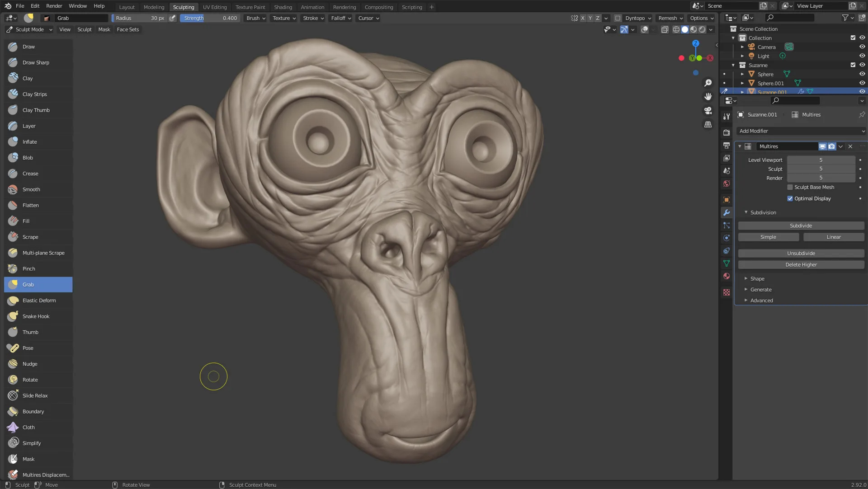The height and width of the screenshot is (489, 868).
Task: Disable the Optimal Display checkbox
Action: tap(790, 198)
